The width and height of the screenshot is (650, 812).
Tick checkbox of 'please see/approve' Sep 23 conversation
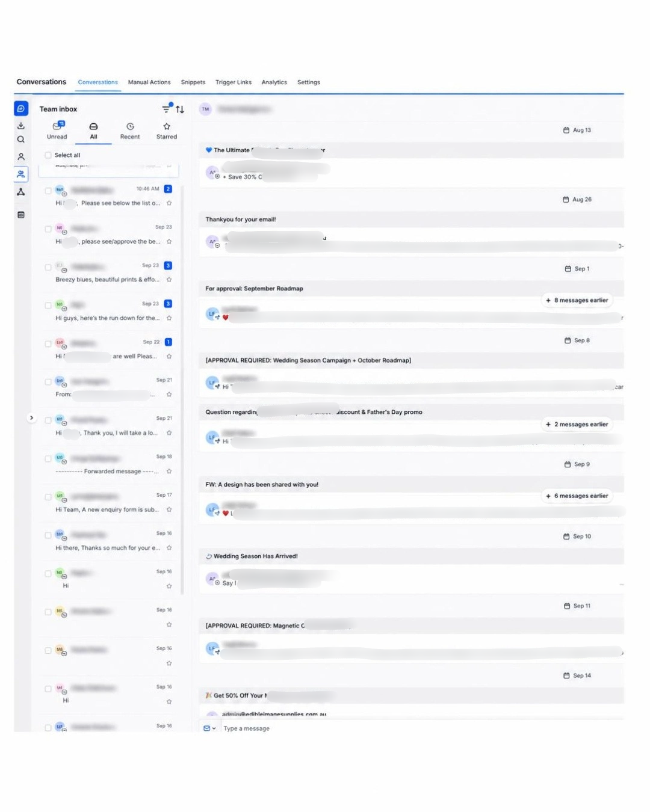[x=48, y=229]
